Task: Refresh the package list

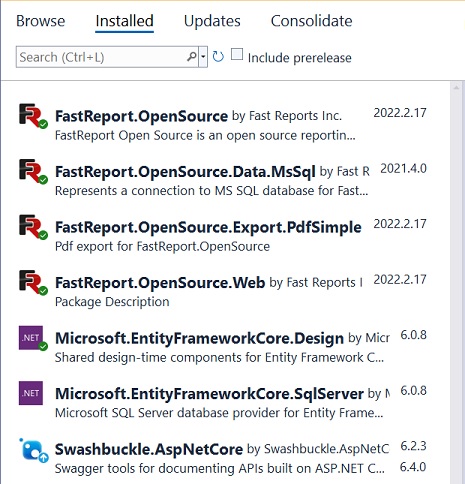Action: (x=218, y=57)
